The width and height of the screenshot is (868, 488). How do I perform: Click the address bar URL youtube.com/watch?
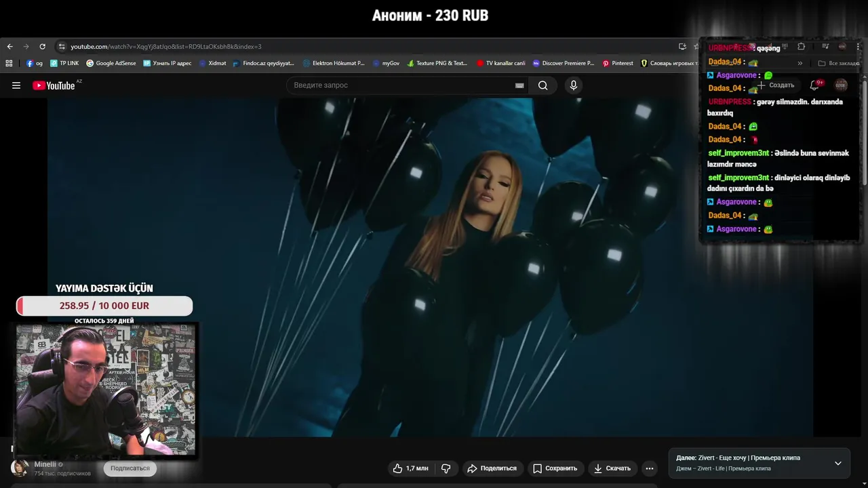tap(165, 47)
